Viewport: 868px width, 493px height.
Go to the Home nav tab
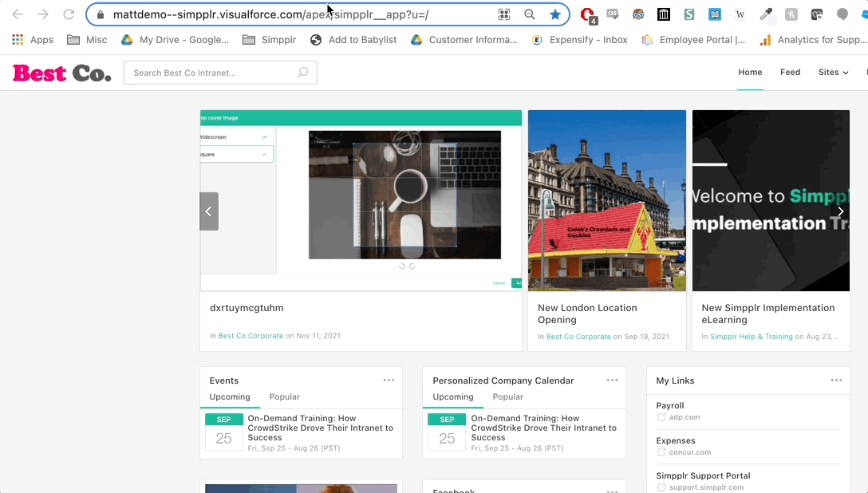(750, 72)
